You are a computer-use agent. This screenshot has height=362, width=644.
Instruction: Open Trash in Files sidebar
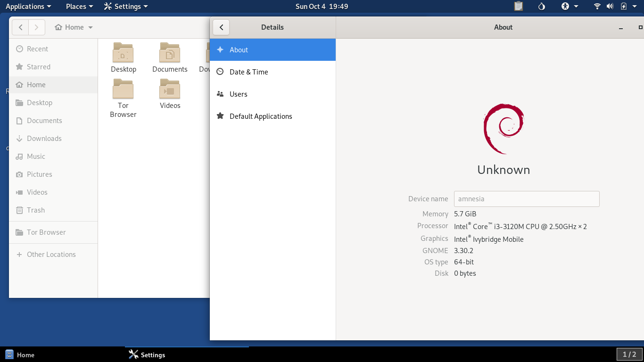click(53, 210)
